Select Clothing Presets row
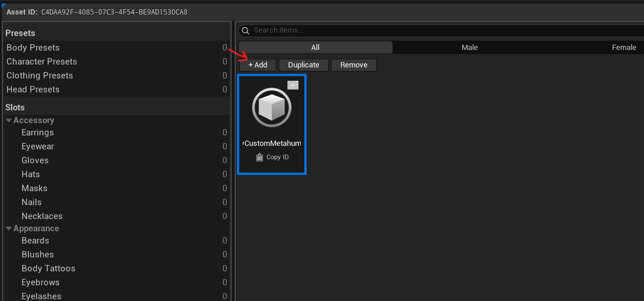This screenshot has width=644, height=301. tap(117, 76)
